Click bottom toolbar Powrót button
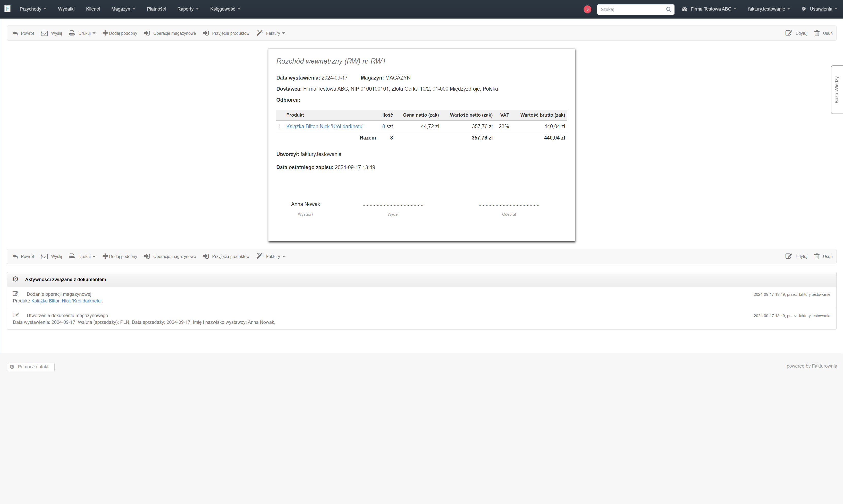Image resolution: width=843 pixels, height=504 pixels. (23, 256)
